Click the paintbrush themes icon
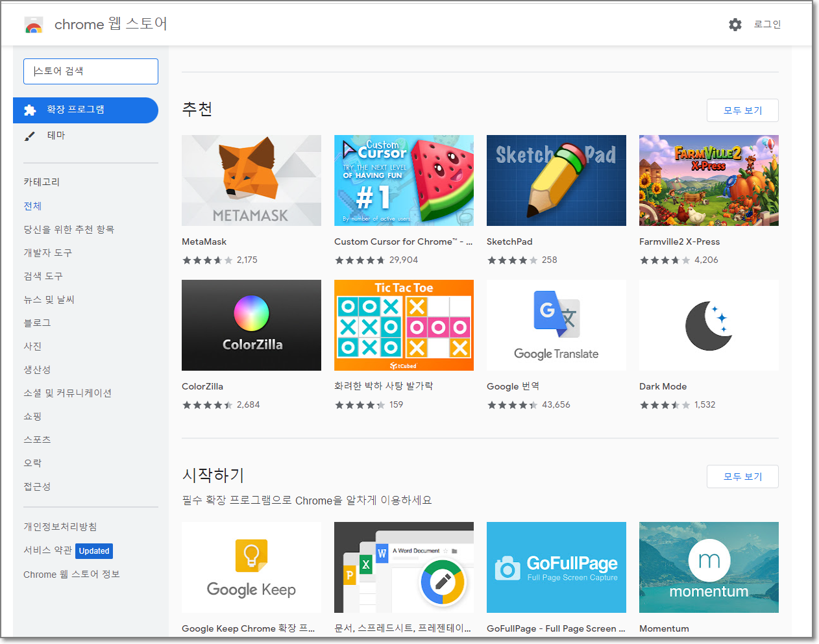Image resolution: width=819 pixels, height=644 pixels. [30, 136]
